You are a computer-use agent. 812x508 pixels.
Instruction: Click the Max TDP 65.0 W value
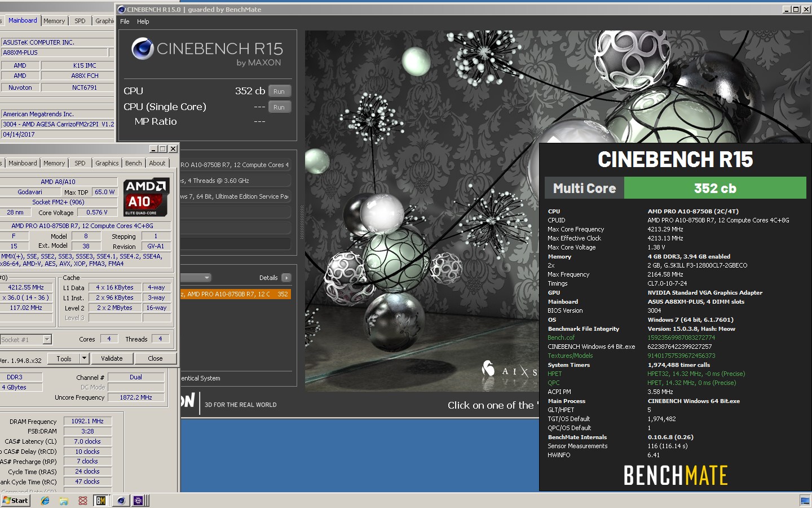pyautogui.click(x=104, y=192)
